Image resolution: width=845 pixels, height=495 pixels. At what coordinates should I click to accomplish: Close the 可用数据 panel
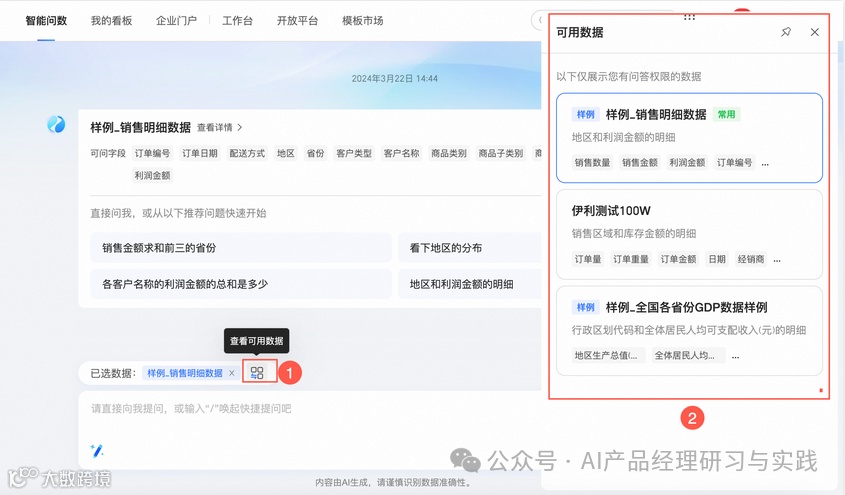814,32
